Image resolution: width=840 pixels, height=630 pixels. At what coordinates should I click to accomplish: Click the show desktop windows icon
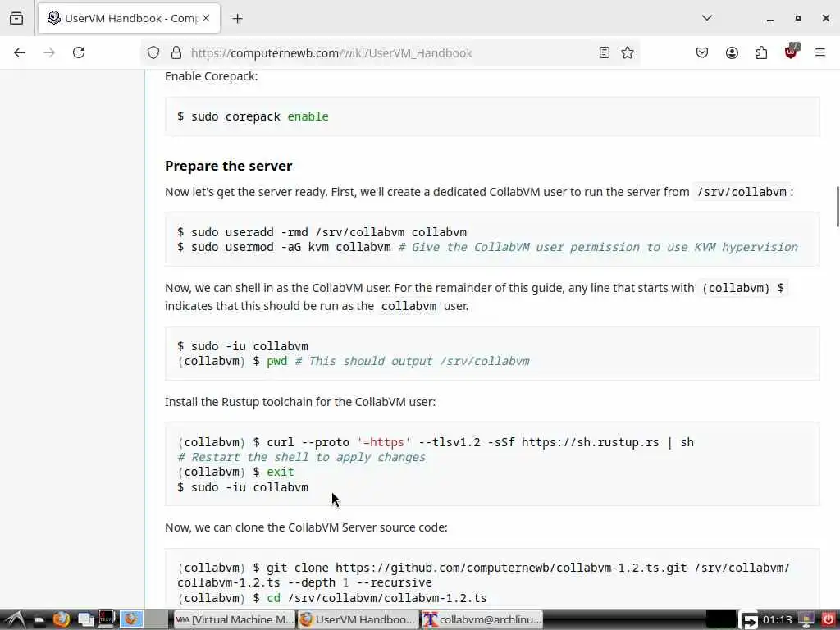tap(85, 620)
